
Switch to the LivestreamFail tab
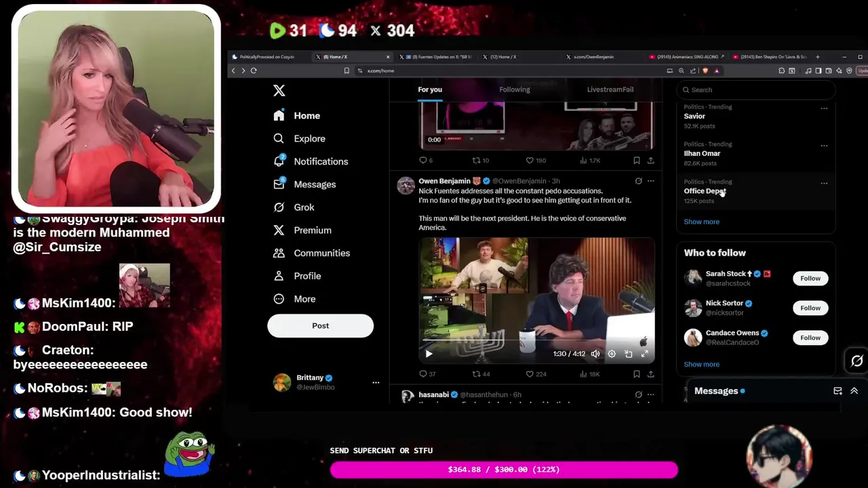click(x=610, y=89)
